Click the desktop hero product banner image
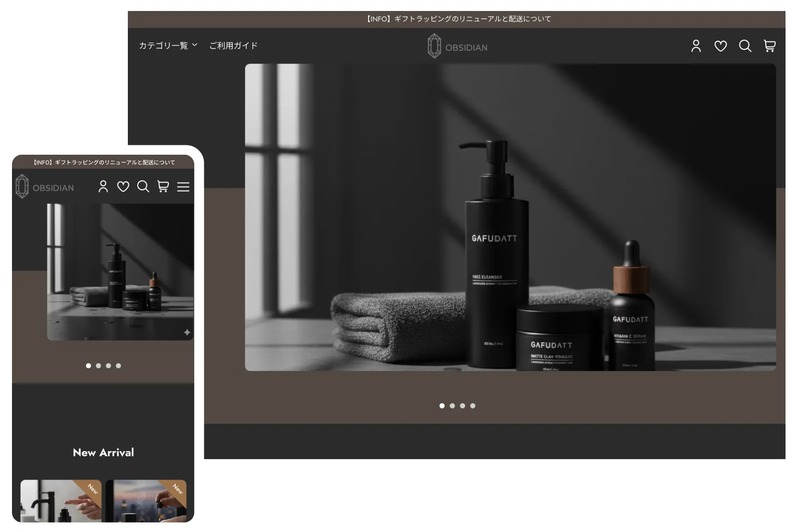797x532 pixels. (x=510, y=217)
